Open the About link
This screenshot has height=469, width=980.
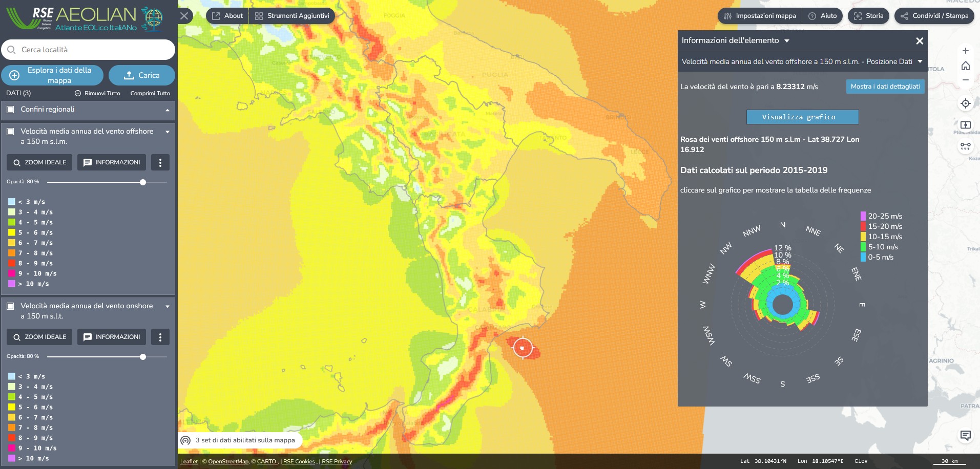click(x=227, y=16)
